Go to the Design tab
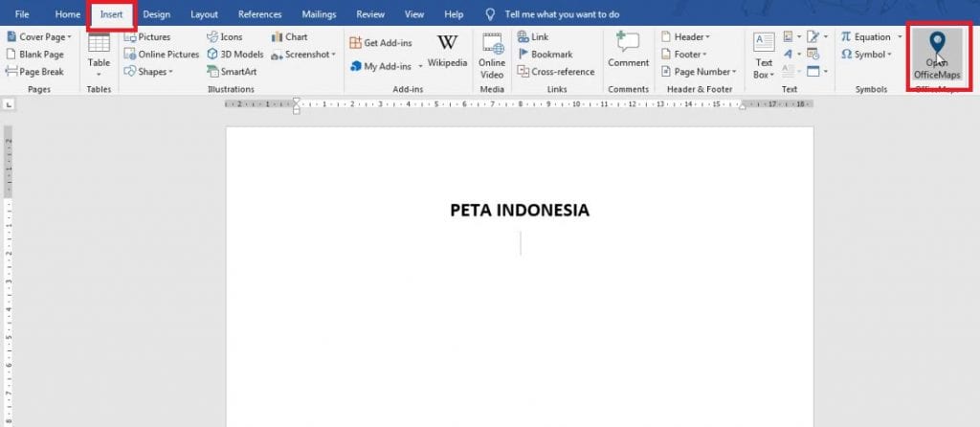 pos(156,13)
